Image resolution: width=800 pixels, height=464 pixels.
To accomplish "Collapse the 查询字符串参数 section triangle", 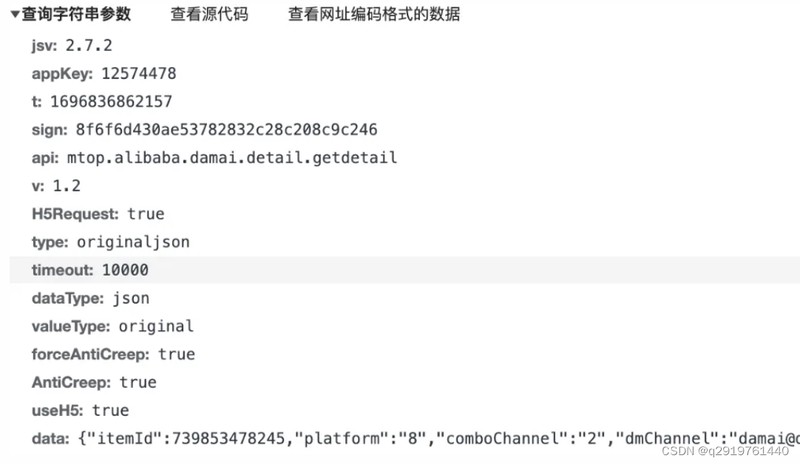I will [15, 15].
